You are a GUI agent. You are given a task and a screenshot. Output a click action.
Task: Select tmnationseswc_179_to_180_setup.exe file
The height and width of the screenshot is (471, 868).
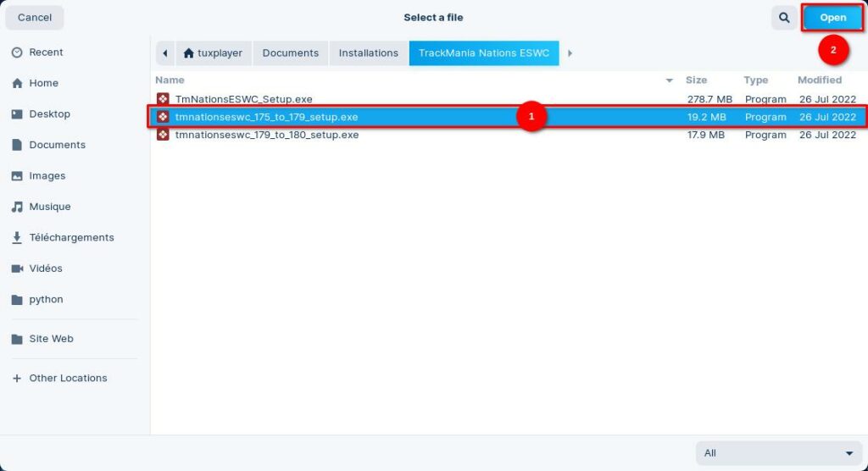(x=266, y=135)
